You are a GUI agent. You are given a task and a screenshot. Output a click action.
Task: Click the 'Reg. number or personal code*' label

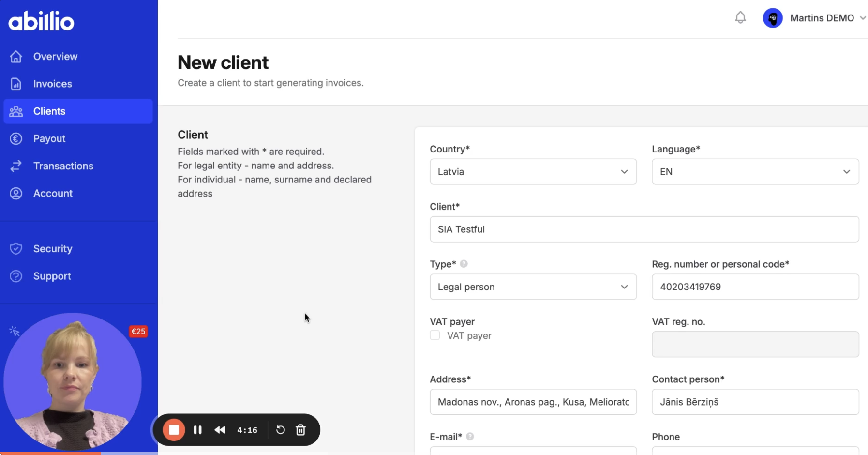[x=720, y=264]
